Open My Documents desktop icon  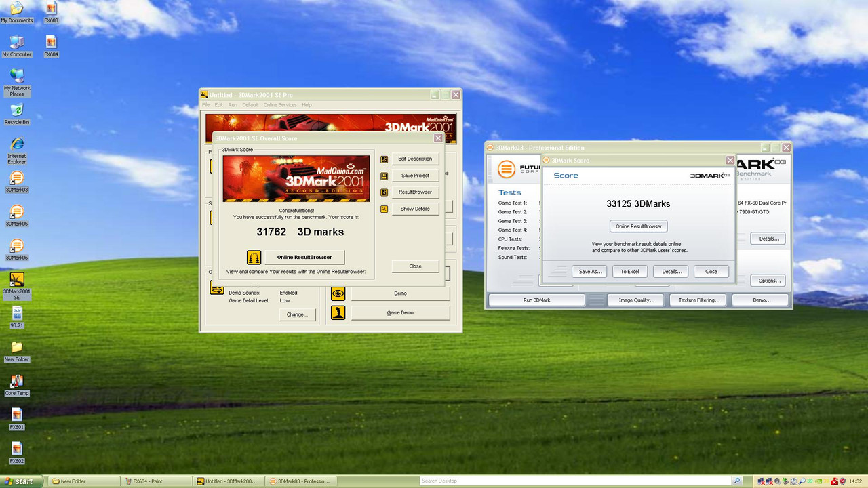17,12
